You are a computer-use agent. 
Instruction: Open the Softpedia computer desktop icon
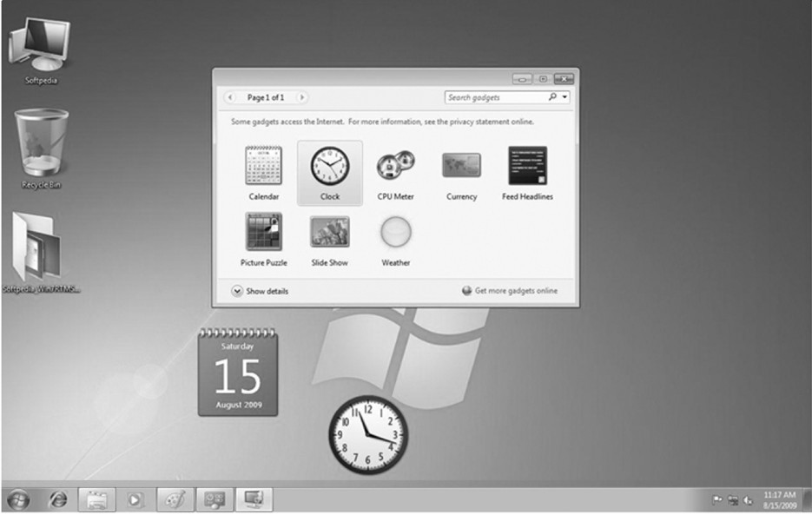pos(41,50)
